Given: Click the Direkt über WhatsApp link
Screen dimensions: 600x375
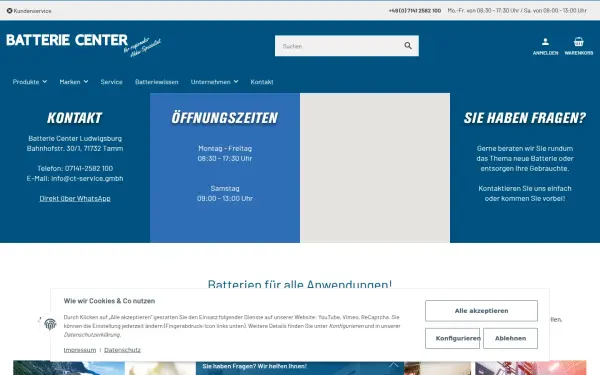Looking at the screenshot, I should [75, 198].
